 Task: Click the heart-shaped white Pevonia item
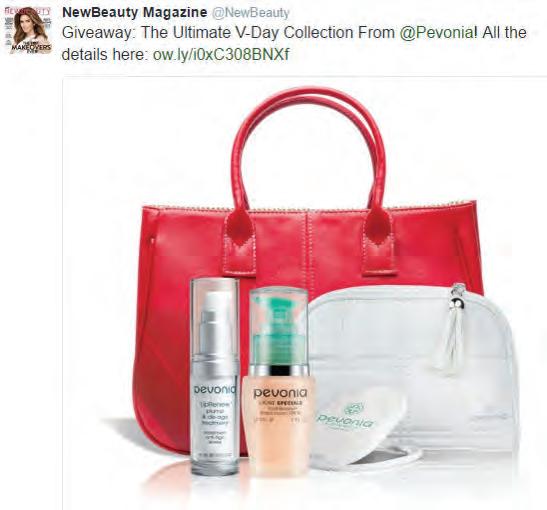[x=359, y=426]
